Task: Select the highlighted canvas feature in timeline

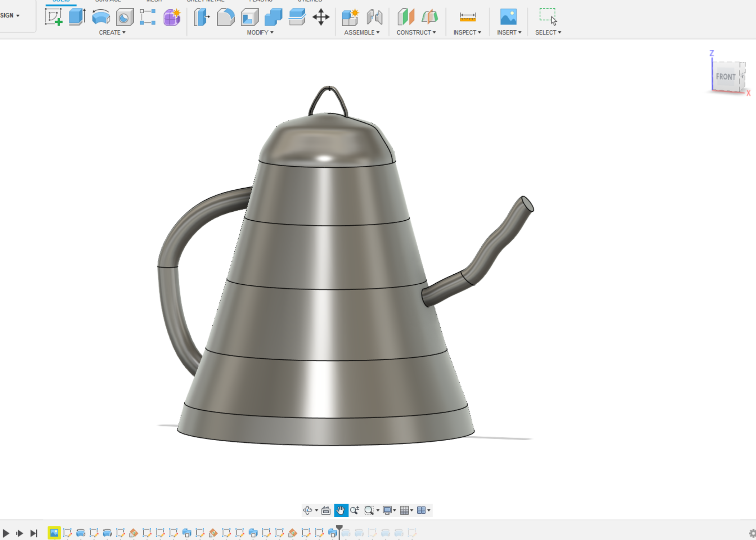Action: 54,532
